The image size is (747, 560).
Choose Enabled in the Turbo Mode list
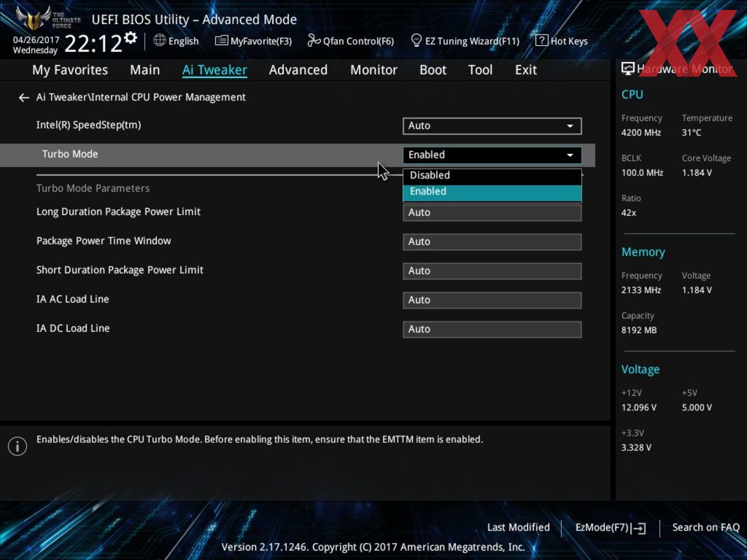click(492, 192)
